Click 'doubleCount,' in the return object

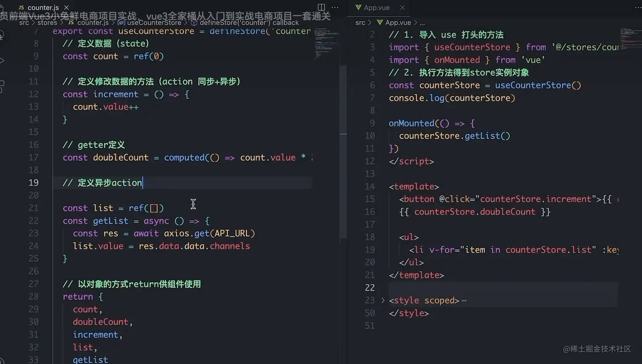[103, 322]
